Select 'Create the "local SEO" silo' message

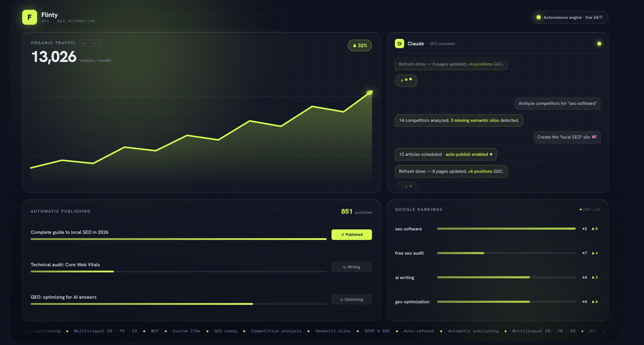567,137
